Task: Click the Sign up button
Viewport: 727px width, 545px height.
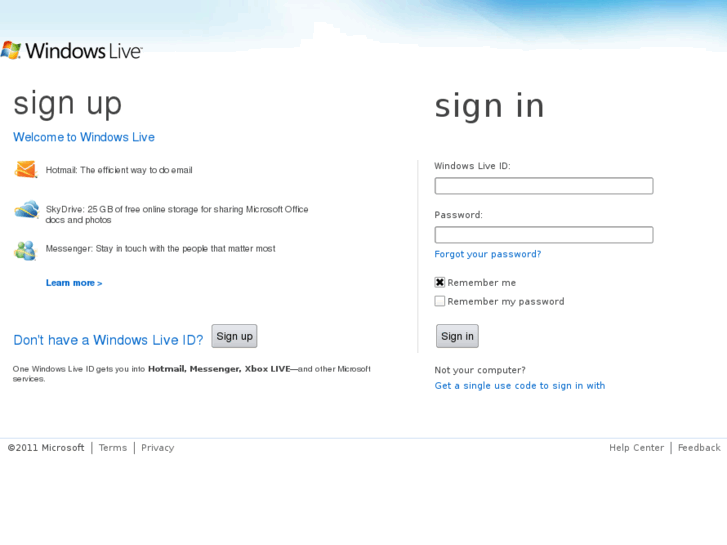Action: [234, 336]
